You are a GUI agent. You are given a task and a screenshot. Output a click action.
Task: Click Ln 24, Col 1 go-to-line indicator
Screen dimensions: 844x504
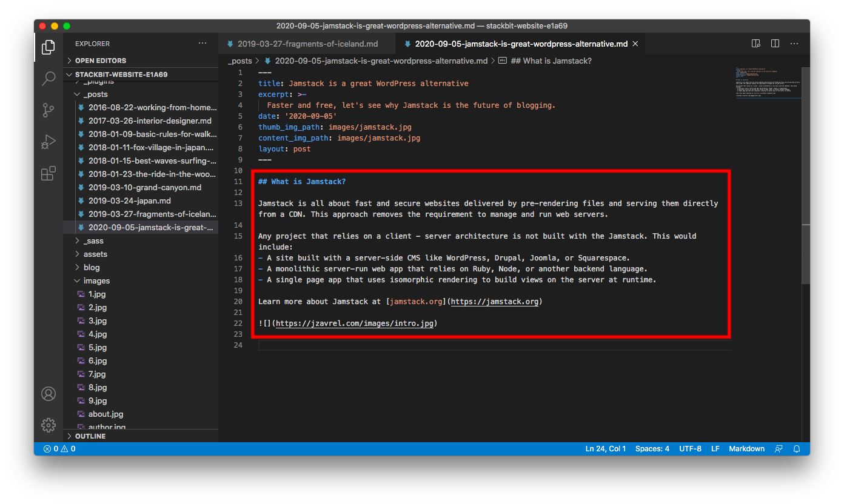coord(606,449)
